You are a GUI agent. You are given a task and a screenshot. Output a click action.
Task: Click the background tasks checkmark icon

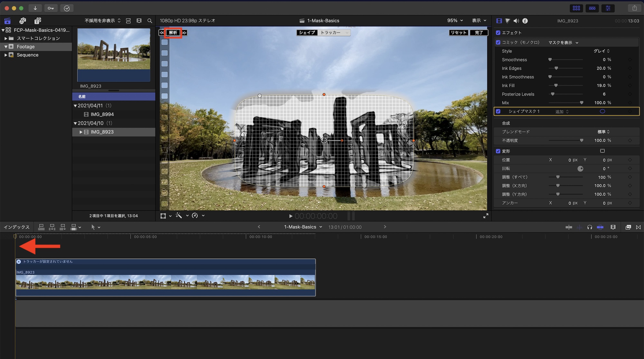tap(67, 8)
